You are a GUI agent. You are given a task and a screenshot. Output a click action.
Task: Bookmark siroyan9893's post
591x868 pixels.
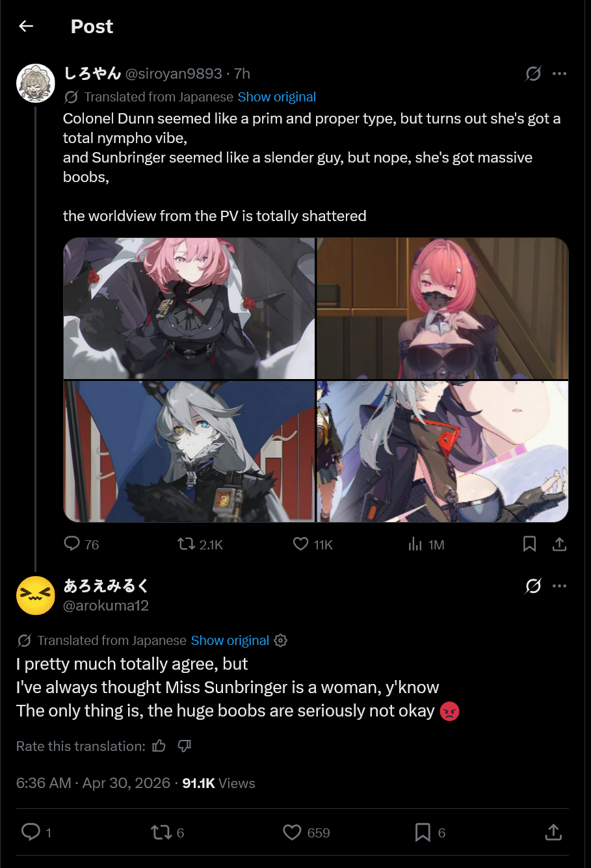click(x=530, y=544)
